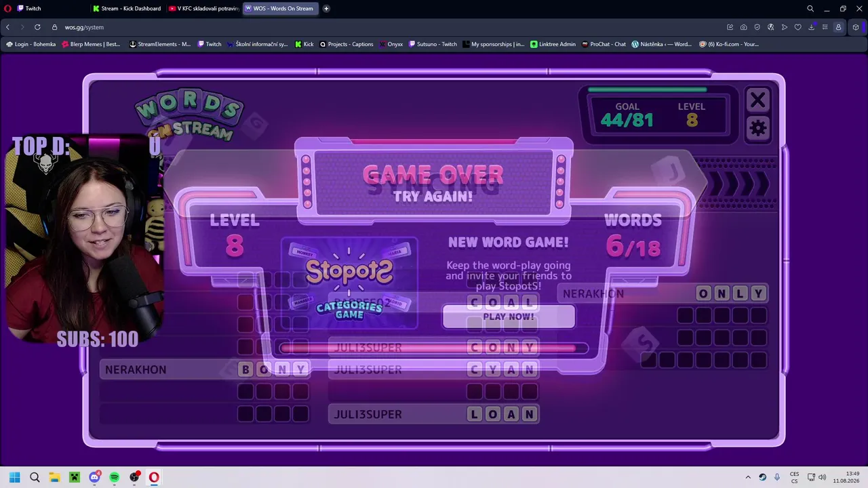Open the game settings gear
The image size is (868, 488).
pos(757,128)
